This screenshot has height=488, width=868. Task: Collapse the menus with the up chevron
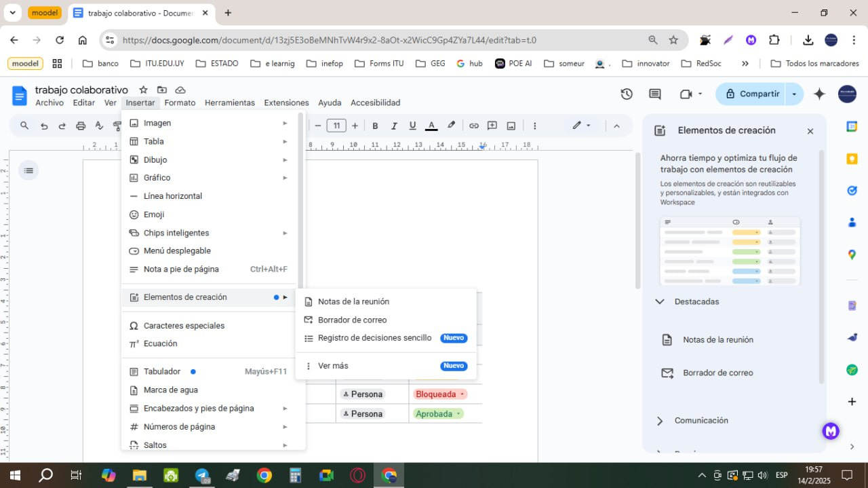(616, 126)
